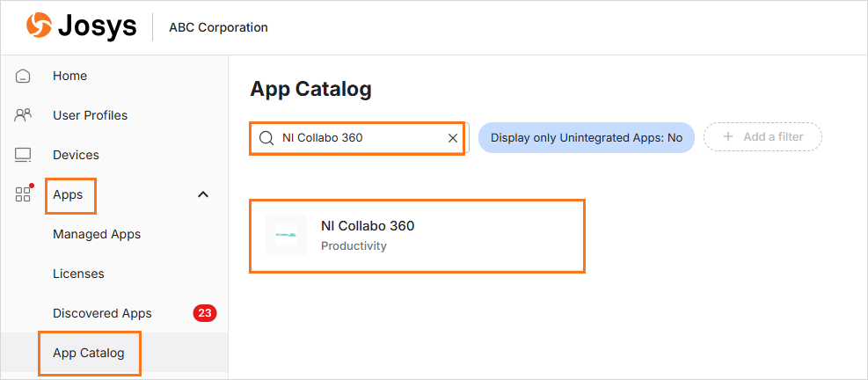Open Managed Apps
The width and height of the screenshot is (868, 380).
point(97,234)
